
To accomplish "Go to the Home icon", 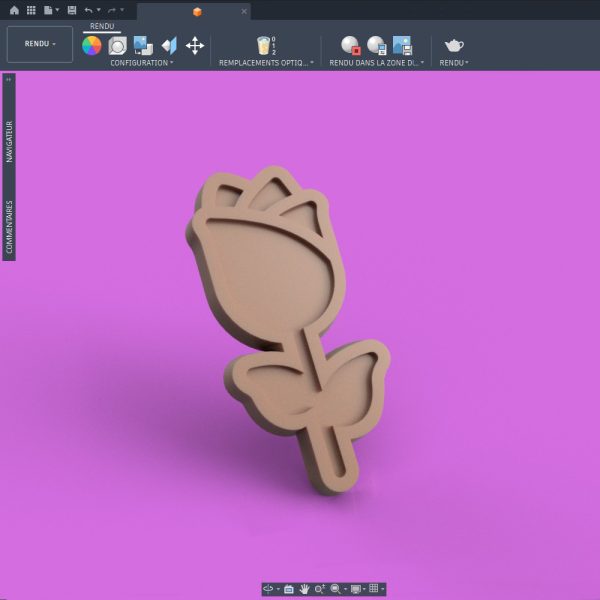I will pyautogui.click(x=14, y=10).
